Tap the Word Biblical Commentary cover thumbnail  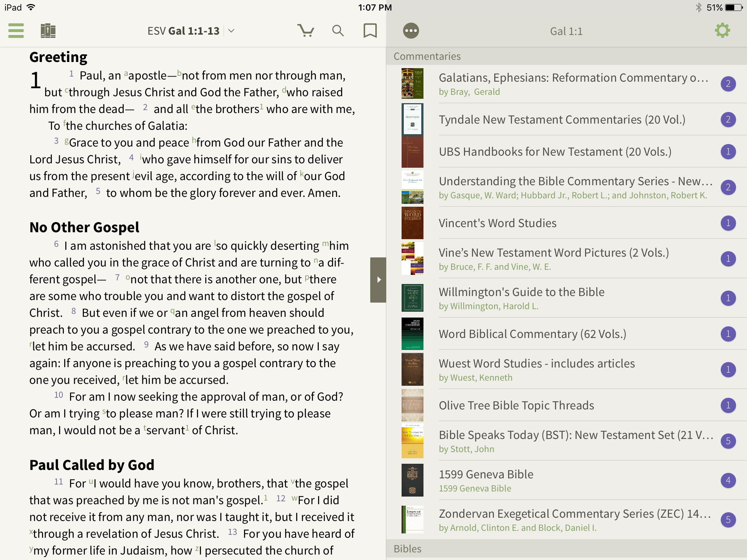tap(413, 334)
